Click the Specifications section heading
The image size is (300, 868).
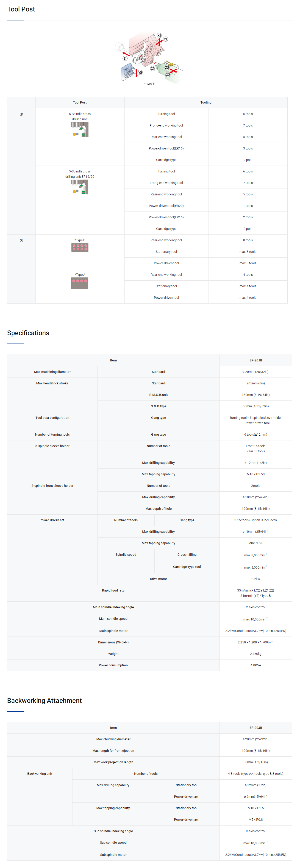[x=28, y=333]
